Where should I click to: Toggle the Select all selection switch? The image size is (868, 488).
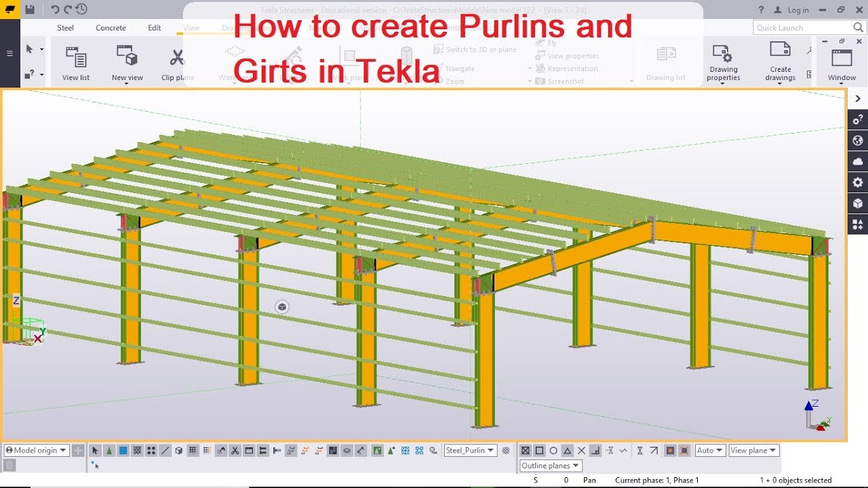click(x=95, y=450)
